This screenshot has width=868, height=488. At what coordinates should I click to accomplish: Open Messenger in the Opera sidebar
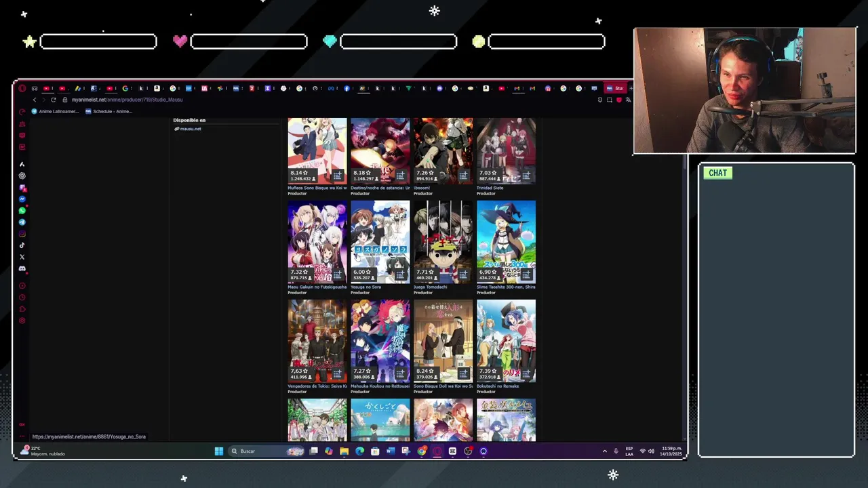pos(22,199)
